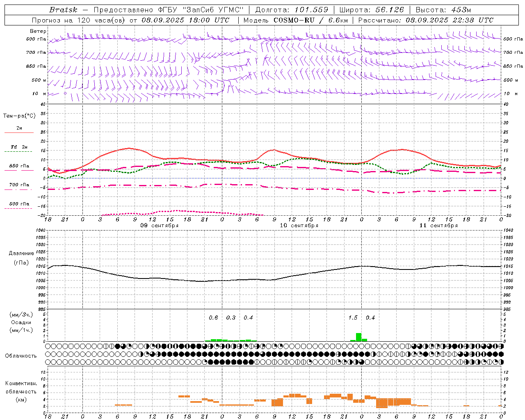
Task: Select the "Долгота: 101.559" header field
Action: click(292, 10)
